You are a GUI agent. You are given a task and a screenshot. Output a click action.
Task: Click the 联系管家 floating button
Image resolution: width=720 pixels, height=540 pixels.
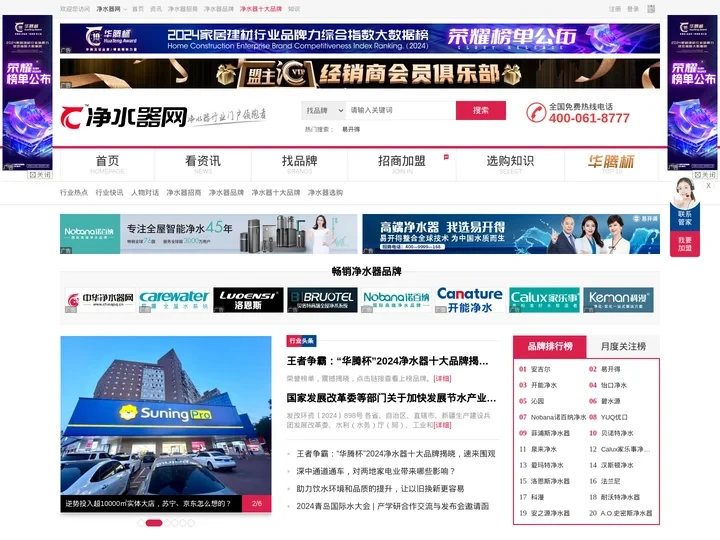[x=685, y=218]
